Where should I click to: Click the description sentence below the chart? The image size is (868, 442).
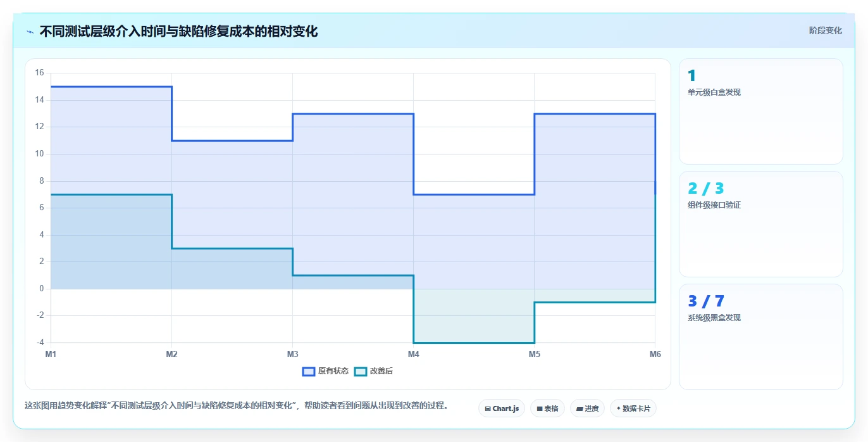(x=236, y=406)
